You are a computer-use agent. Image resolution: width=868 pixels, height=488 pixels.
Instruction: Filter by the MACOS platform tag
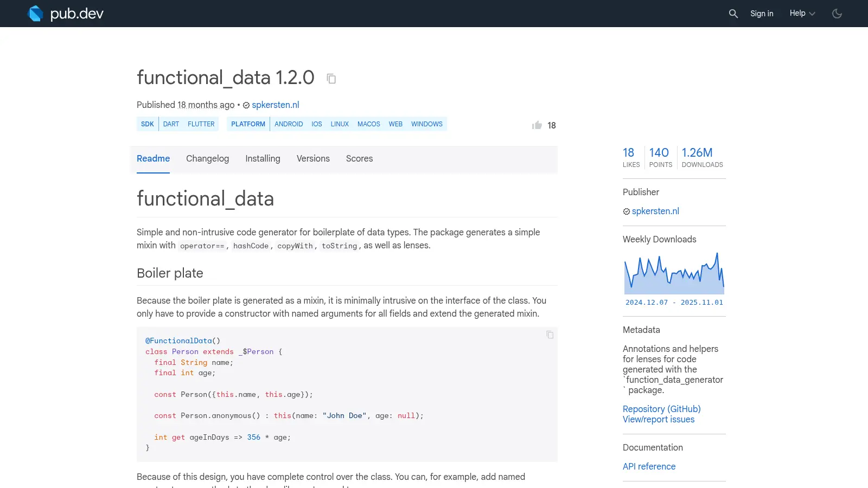(369, 124)
